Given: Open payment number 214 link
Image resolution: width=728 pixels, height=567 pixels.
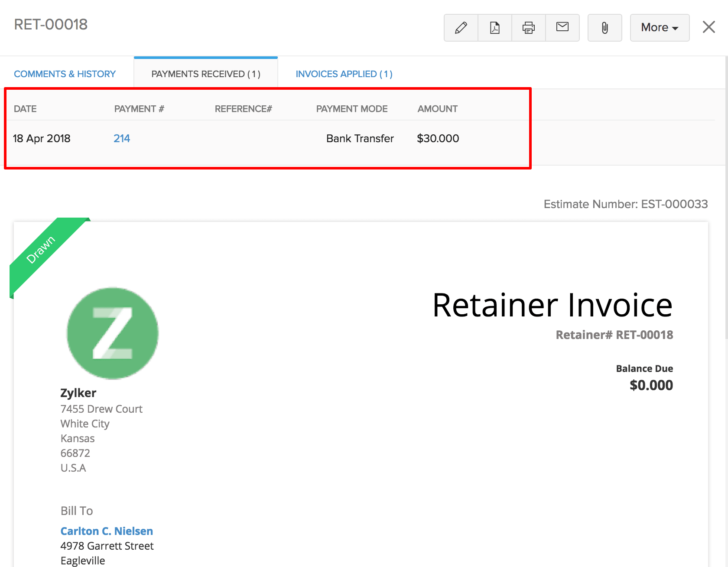Looking at the screenshot, I should (122, 139).
